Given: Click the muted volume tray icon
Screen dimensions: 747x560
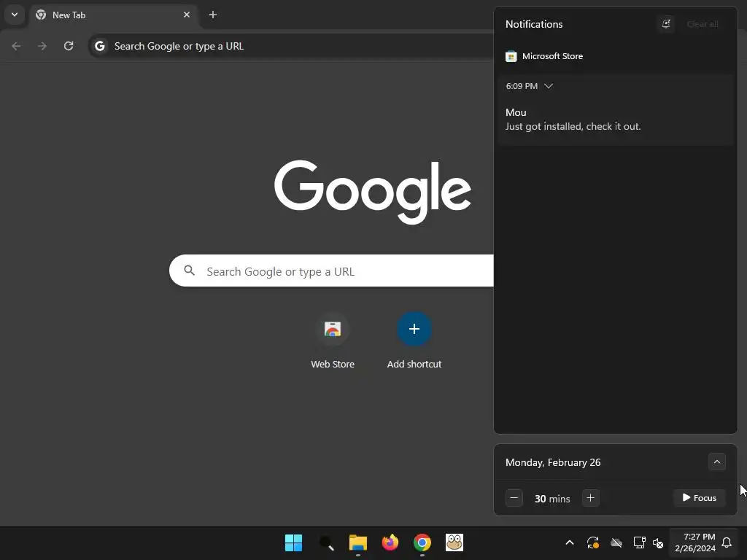Looking at the screenshot, I should point(658,542).
